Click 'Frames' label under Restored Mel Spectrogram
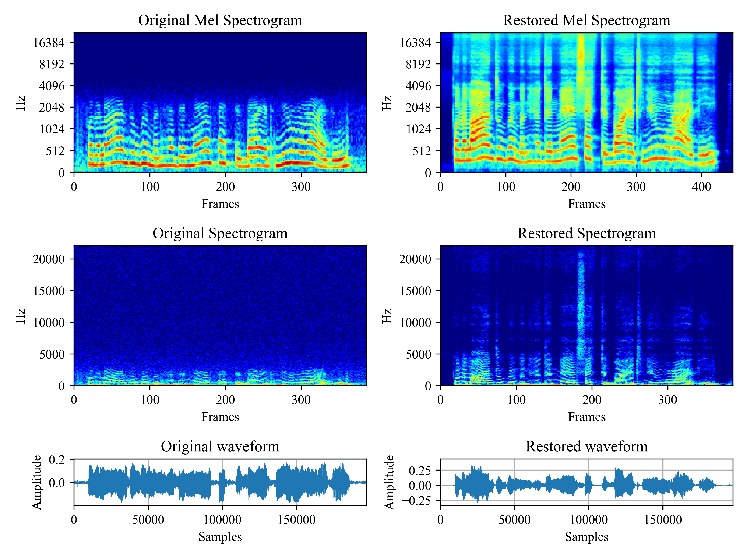The image size is (747, 560). [587, 204]
